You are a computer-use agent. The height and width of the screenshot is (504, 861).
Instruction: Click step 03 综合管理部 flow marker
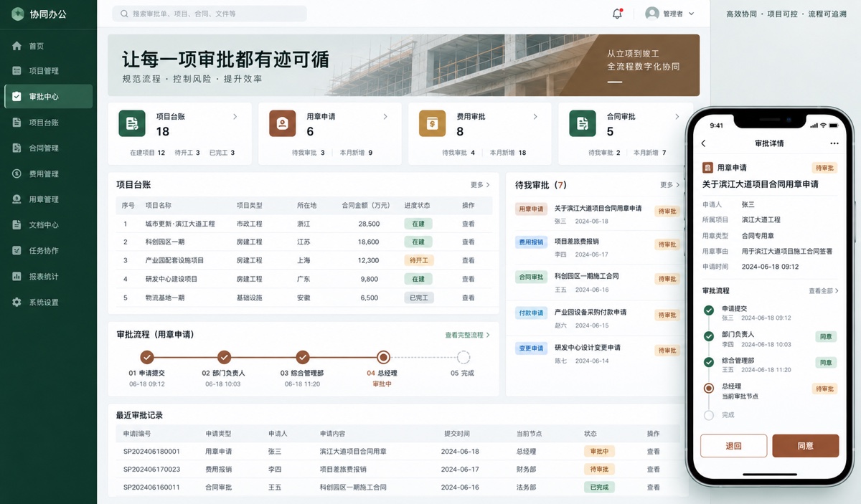point(303,357)
